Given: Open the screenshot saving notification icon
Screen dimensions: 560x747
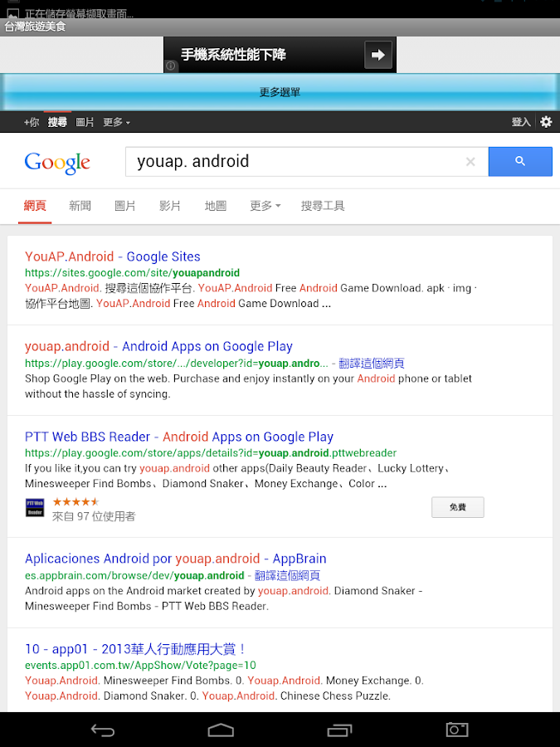Looking at the screenshot, I should [13, 14].
